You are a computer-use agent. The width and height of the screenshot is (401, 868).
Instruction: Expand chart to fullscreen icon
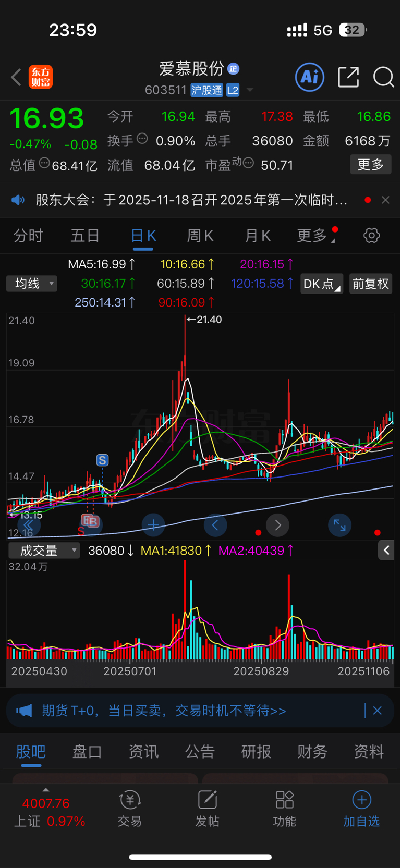[x=339, y=525]
